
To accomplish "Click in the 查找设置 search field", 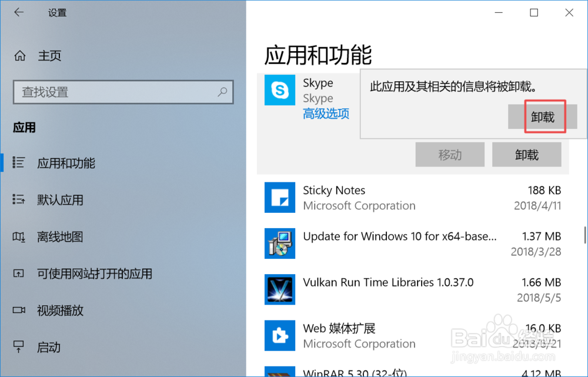I will (123, 92).
